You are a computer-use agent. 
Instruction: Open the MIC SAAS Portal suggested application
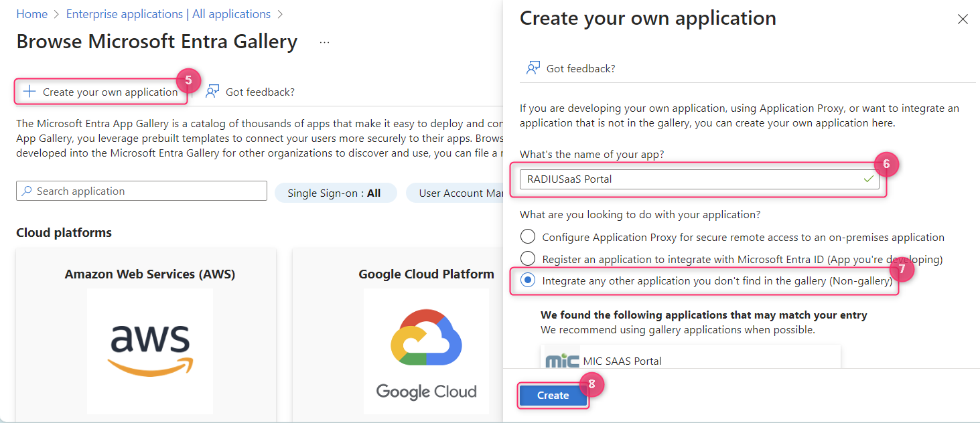[x=622, y=361]
